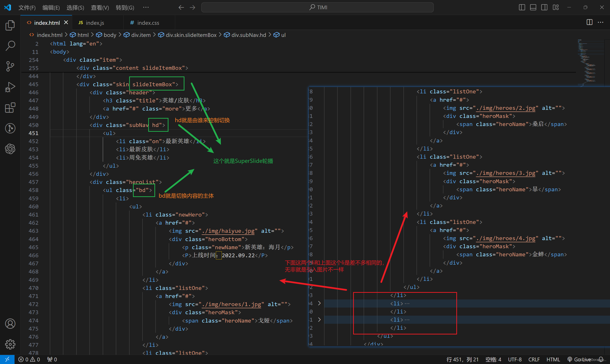
Task: Toggle the bottom panel layout button
Action: pyautogui.click(x=533, y=7)
